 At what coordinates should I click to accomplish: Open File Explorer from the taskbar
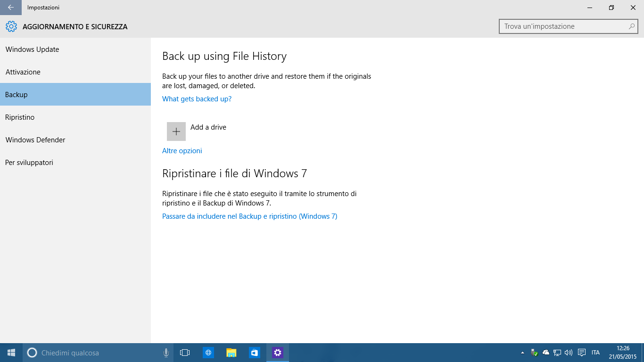231,353
